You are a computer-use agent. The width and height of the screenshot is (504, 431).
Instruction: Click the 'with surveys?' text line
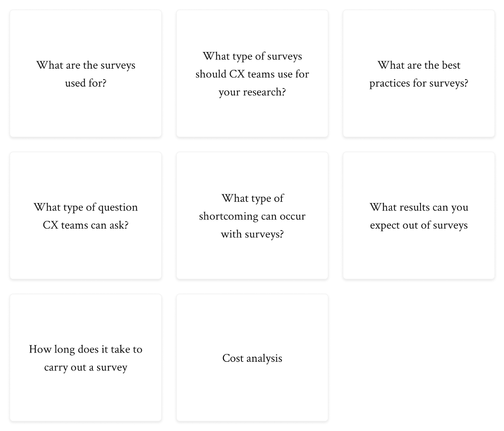(x=252, y=234)
